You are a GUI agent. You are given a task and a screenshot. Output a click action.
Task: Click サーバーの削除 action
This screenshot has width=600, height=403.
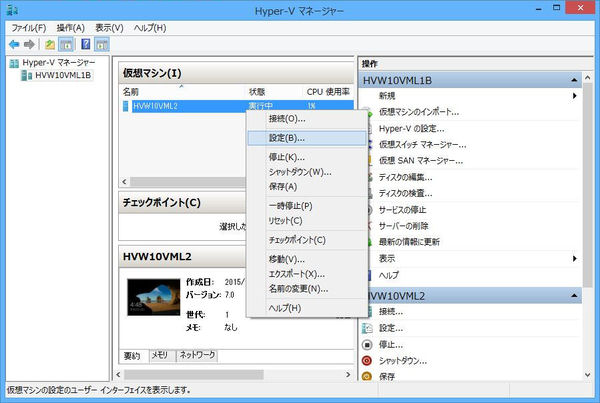point(404,226)
